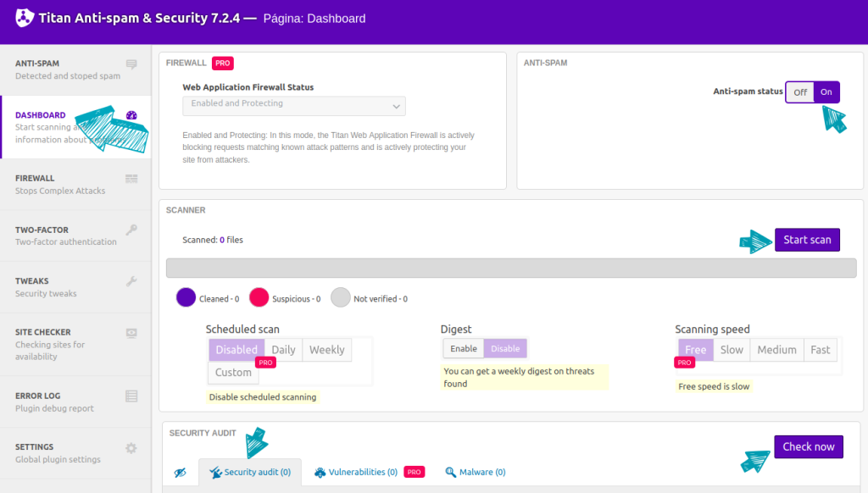Open the Tweaks sidebar section
Screen dimensions: 868x493
[x=75, y=287]
